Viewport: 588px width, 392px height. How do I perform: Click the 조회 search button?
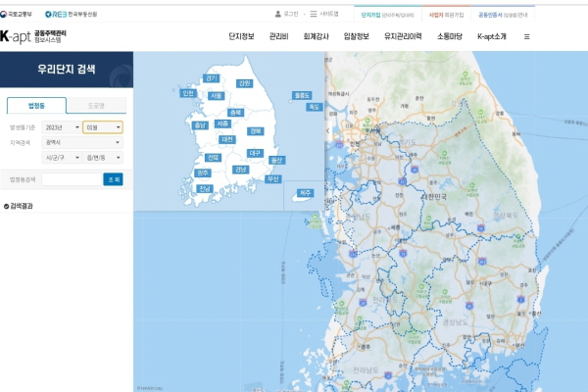pos(114,179)
